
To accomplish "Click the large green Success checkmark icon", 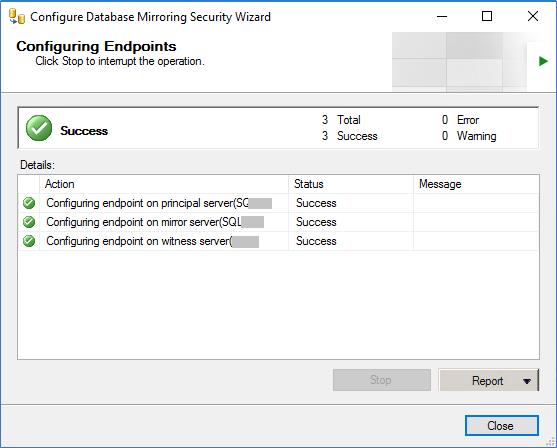I will point(39,128).
